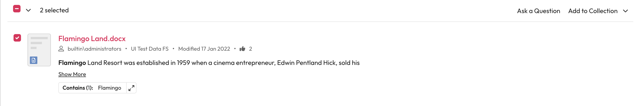Expand the Add to Collection chevron arrow
Screen dimensions: 644x106
tap(625, 11)
